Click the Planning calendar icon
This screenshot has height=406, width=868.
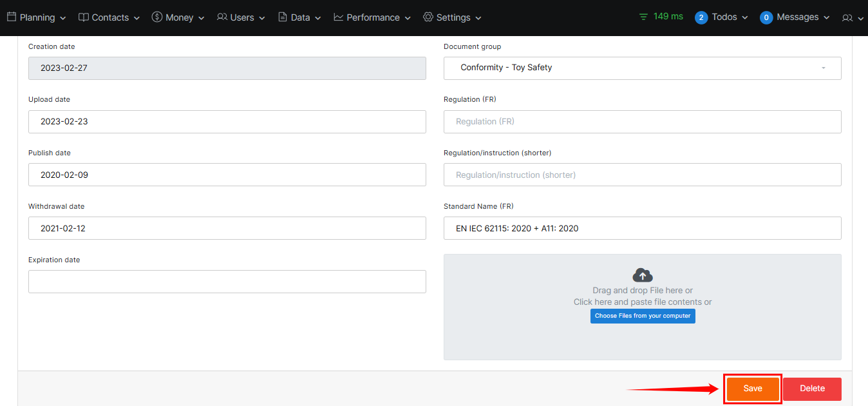[12, 17]
